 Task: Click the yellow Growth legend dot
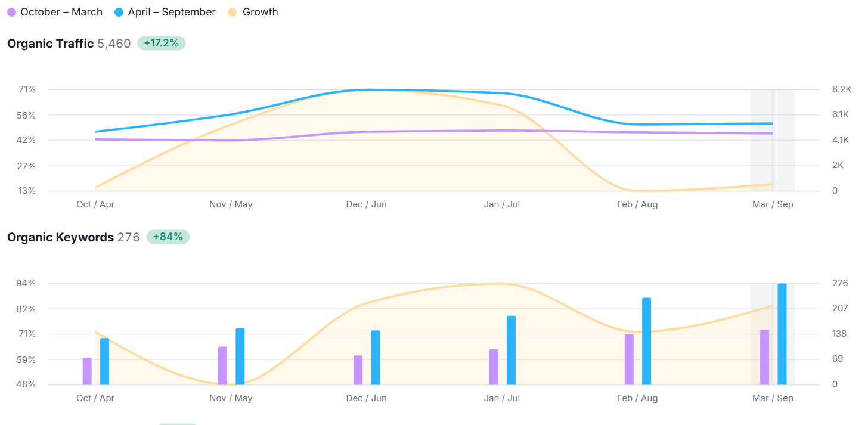(x=233, y=12)
